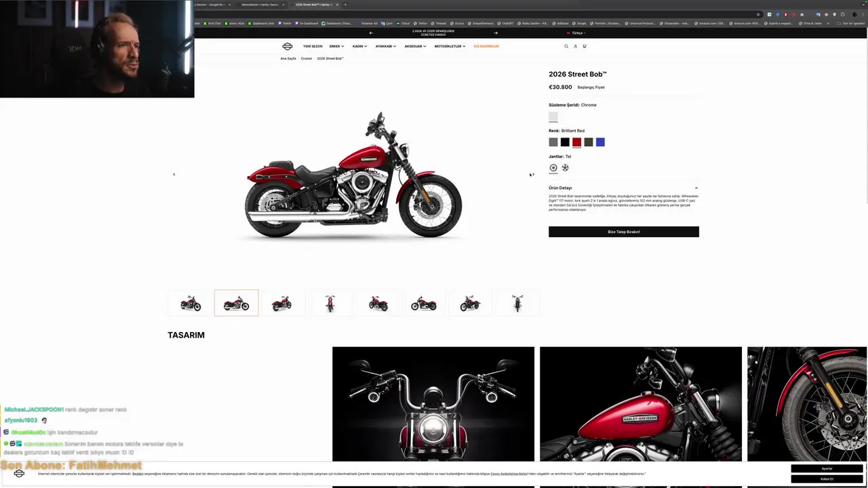
Task: Open the AdSense bookmark in bookmarks bar
Action: point(561,23)
